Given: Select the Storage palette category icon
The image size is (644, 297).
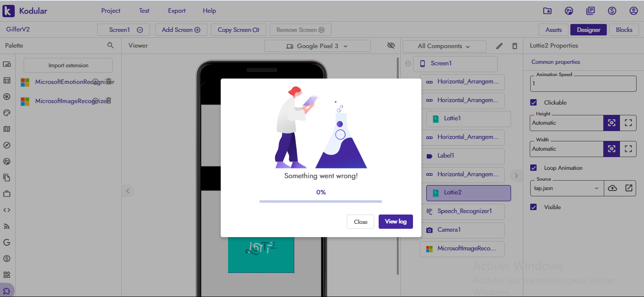Looking at the screenshot, I should pyautogui.click(x=7, y=178).
